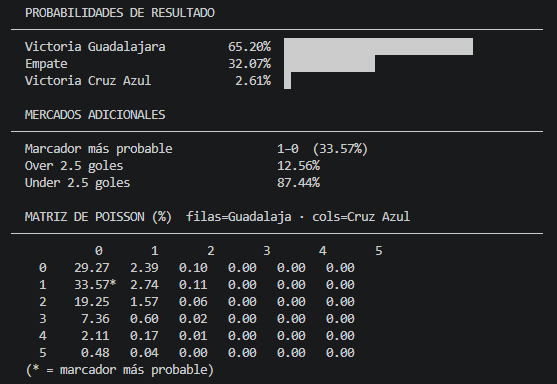The width and height of the screenshot is (557, 384).
Task: Click the Victoria Cruz Azul probability bar
Action: (287, 81)
